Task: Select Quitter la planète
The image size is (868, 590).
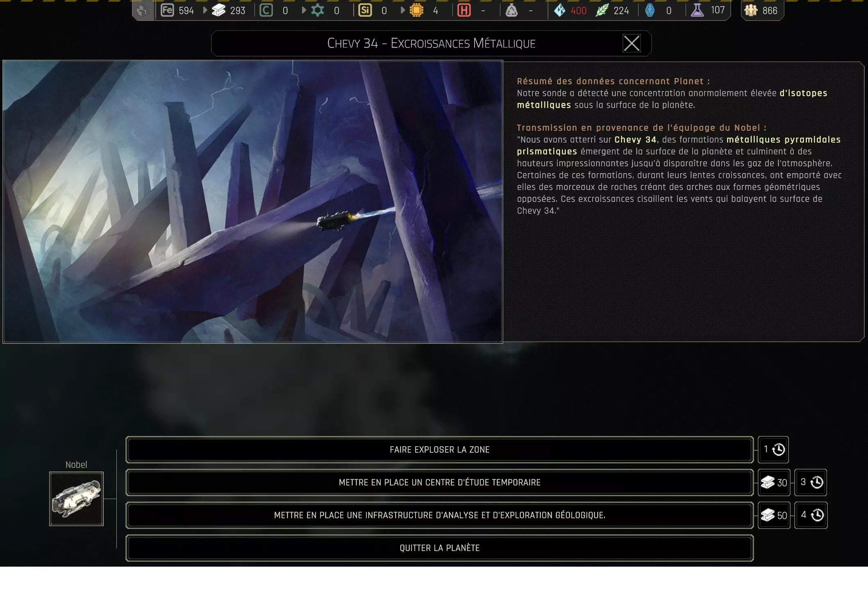Action: (x=439, y=548)
